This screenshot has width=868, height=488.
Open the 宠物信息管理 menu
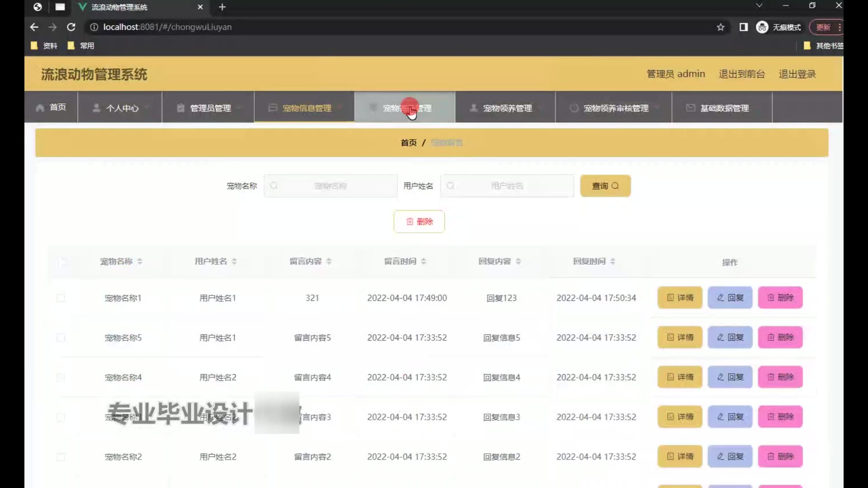click(x=304, y=108)
